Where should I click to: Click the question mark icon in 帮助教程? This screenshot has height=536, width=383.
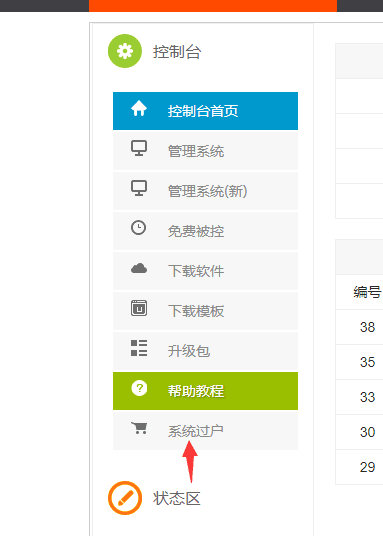point(139,388)
